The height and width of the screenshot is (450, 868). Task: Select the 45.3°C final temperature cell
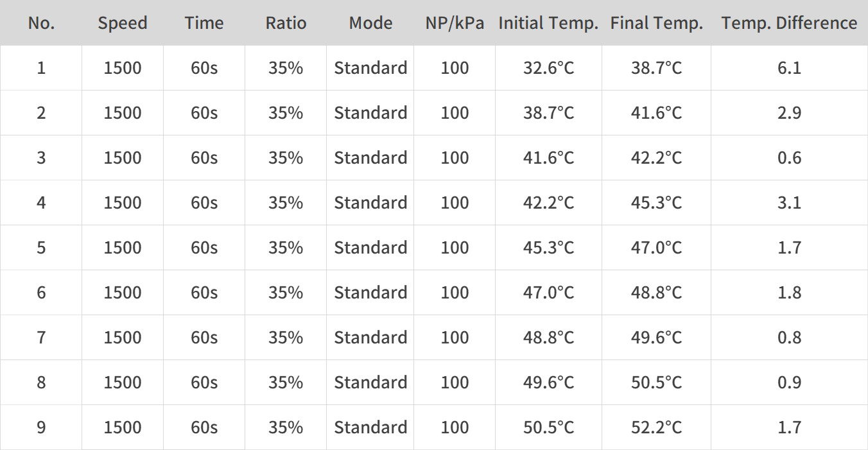(656, 203)
